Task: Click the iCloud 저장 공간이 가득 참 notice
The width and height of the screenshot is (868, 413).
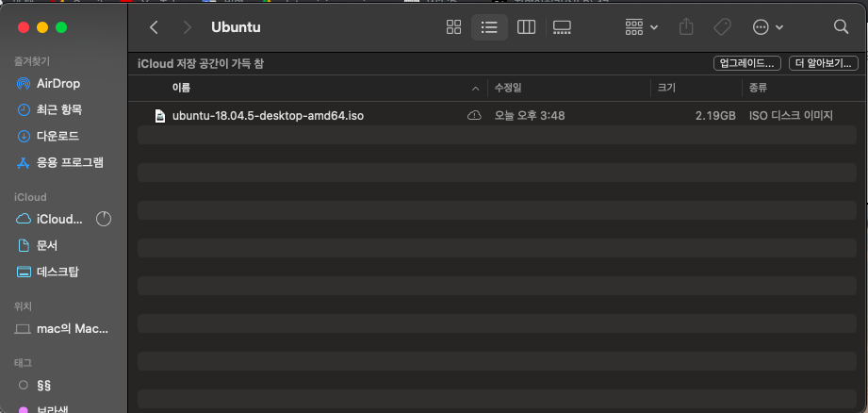Action: [x=201, y=64]
